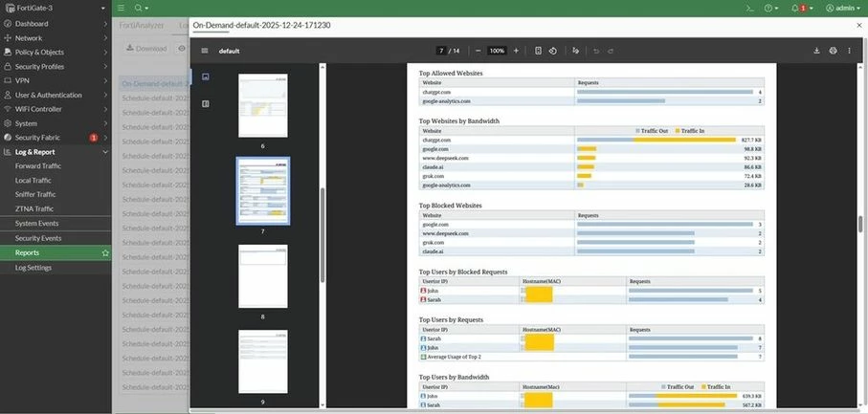The height and width of the screenshot is (414, 868).
Task: Click the PDF redo icon
Action: (x=611, y=51)
